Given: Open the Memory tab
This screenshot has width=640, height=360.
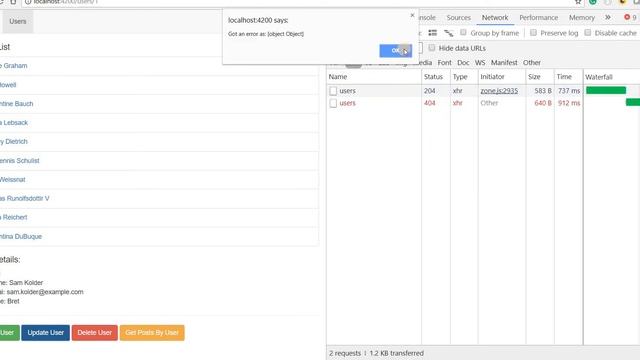Looking at the screenshot, I should [582, 18].
